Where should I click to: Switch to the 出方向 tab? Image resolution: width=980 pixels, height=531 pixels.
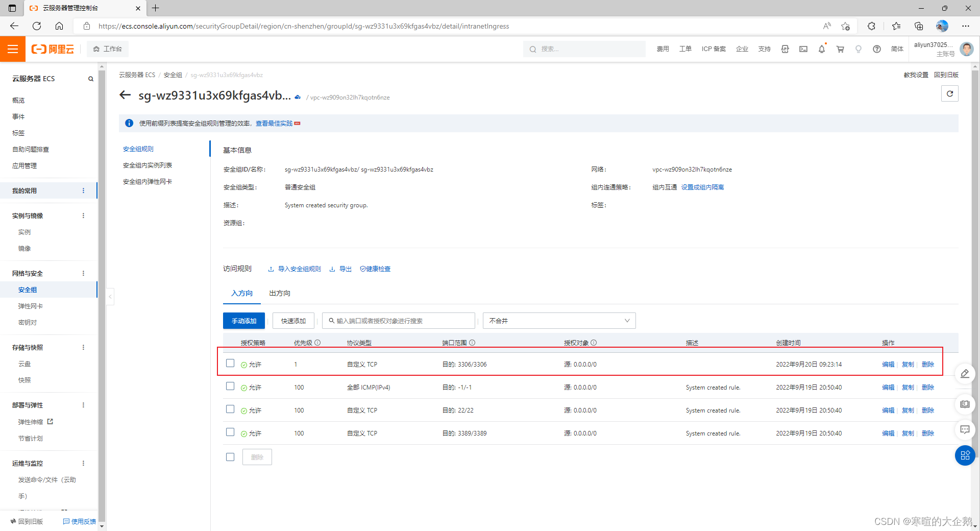(280, 293)
